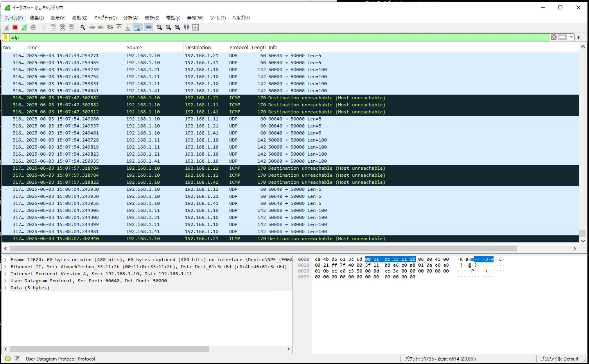Sort by the No. column header
The height and width of the screenshot is (364, 589).
tap(13, 47)
